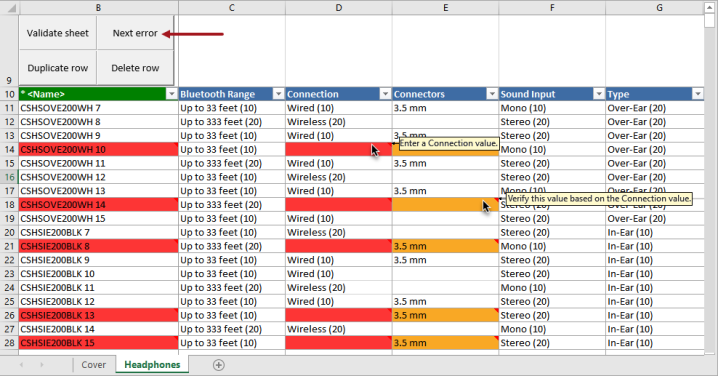Open the Connectors filter dropdown
718x376 pixels.
pyautogui.click(x=492, y=94)
